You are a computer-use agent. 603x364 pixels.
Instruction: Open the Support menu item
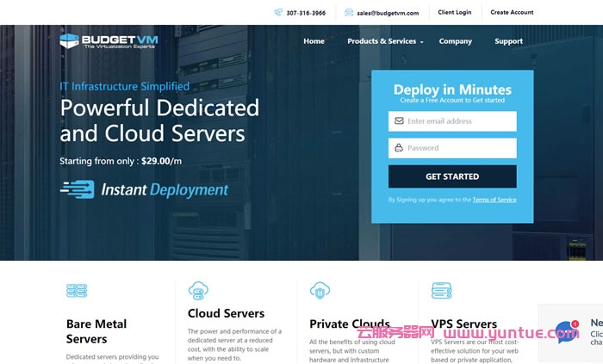[508, 41]
